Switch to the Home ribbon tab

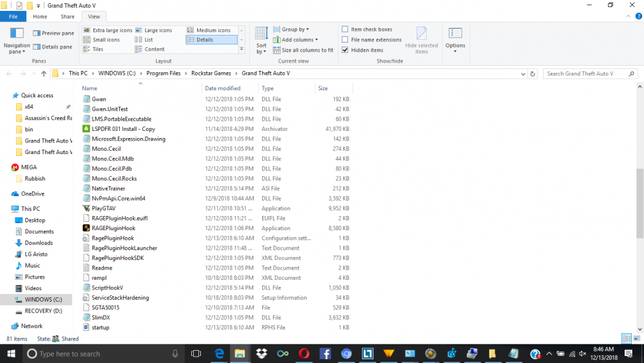(x=40, y=17)
